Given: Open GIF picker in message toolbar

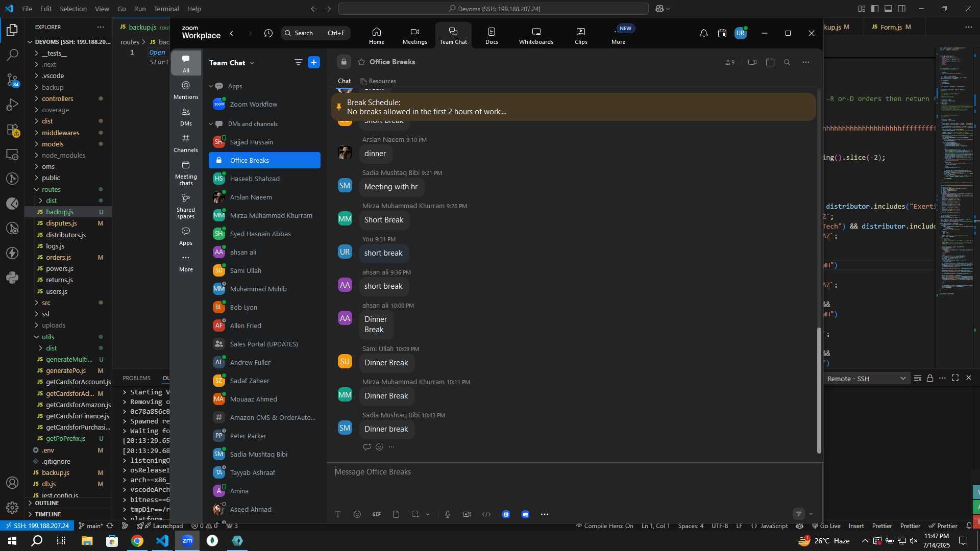Looking at the screenshot, I should coord(377,514).
